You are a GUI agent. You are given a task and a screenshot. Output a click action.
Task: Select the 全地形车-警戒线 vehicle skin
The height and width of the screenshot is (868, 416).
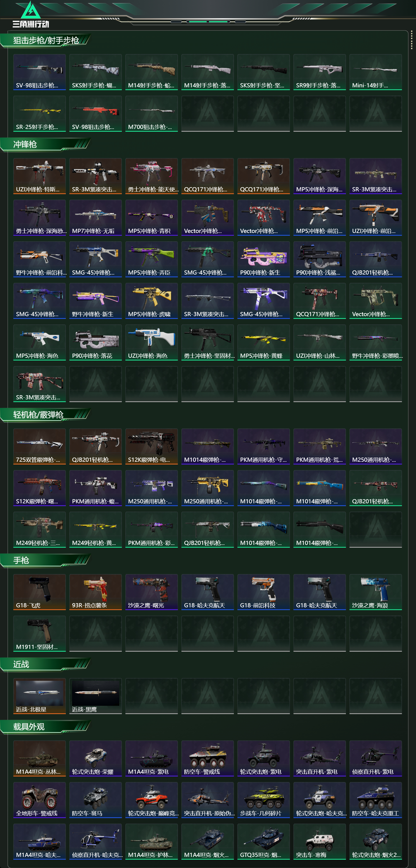pyautogui.click(x=39, y=800)
